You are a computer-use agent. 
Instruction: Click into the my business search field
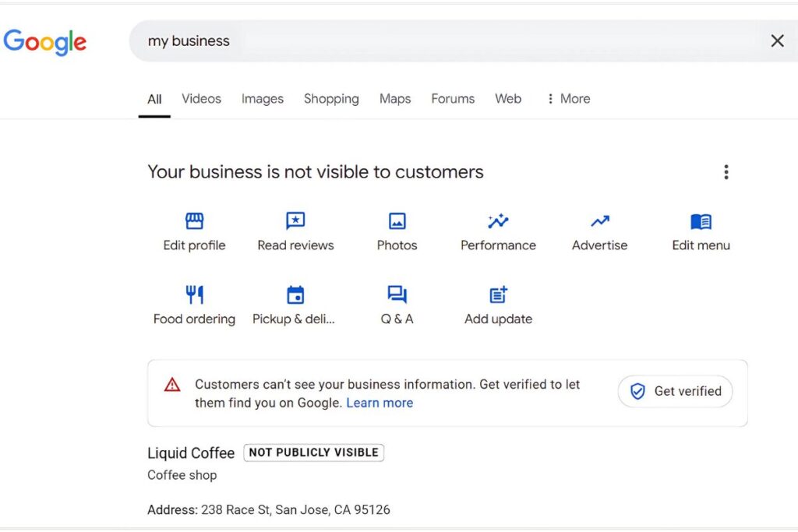click(448, 41)
